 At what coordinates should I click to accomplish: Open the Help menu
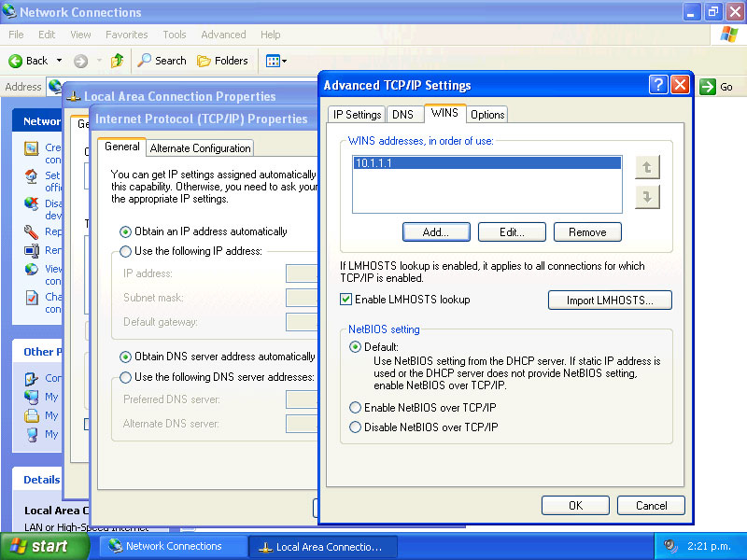270,35
